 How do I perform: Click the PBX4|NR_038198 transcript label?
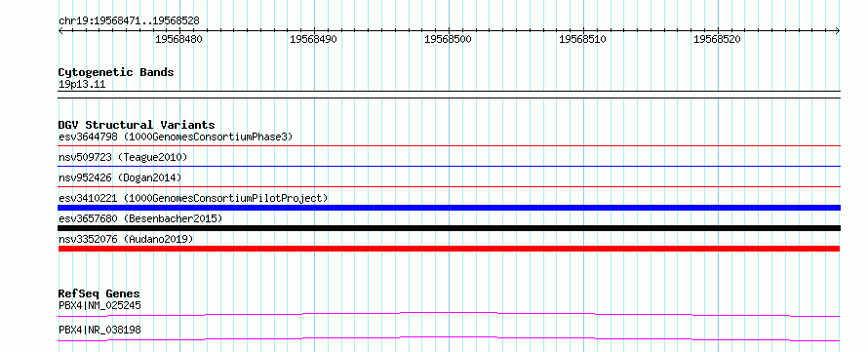(x=99, y=330)
